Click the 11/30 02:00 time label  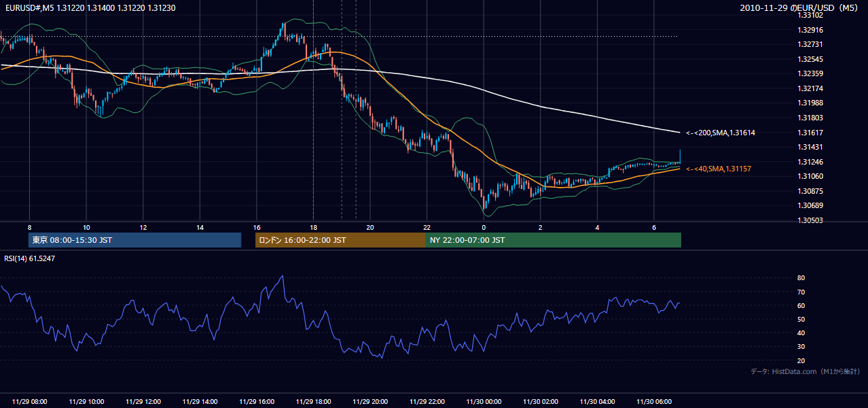point(540,402)
